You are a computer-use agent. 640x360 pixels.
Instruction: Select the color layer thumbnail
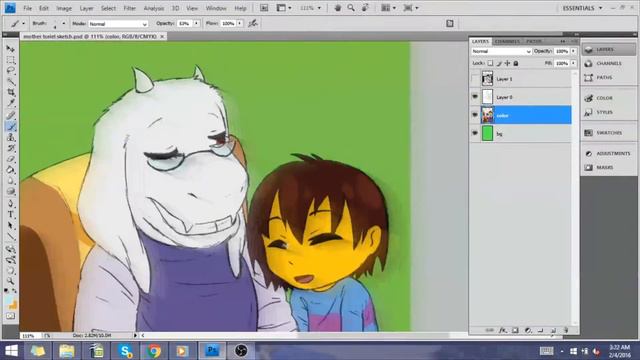point(487,115)
